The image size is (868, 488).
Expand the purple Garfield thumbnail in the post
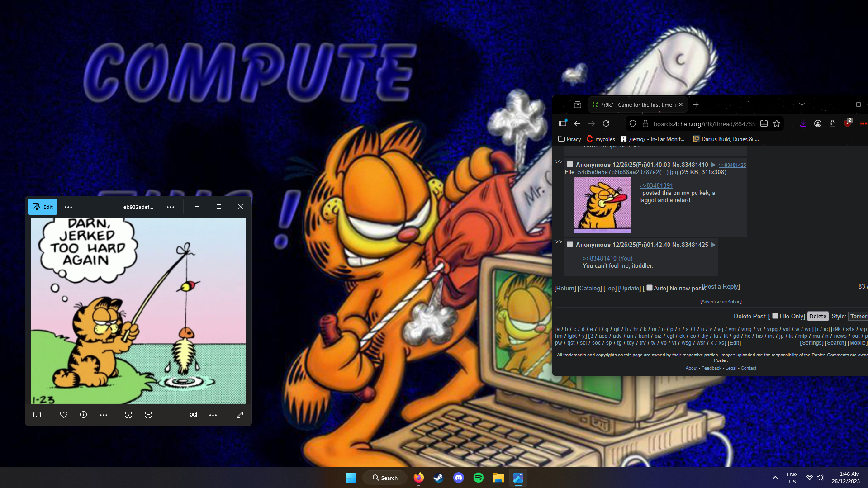point(602,205)
